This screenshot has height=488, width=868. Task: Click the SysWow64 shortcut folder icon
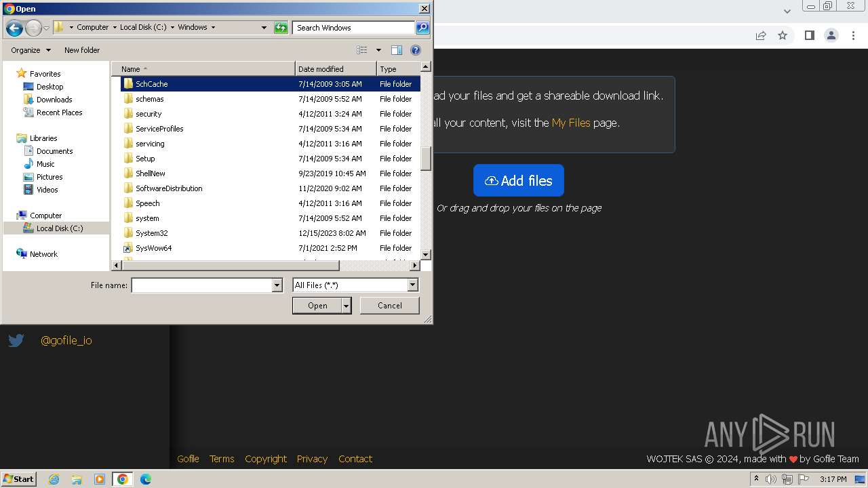127,248
